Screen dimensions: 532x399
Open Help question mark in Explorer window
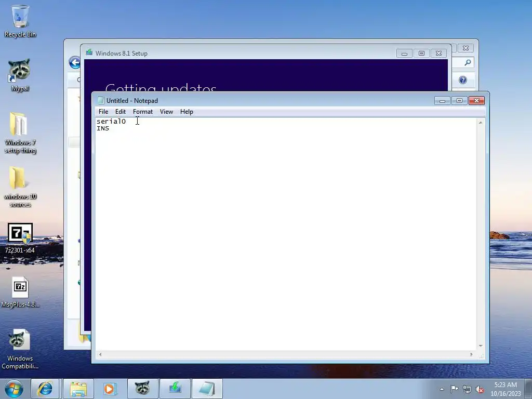463,80
